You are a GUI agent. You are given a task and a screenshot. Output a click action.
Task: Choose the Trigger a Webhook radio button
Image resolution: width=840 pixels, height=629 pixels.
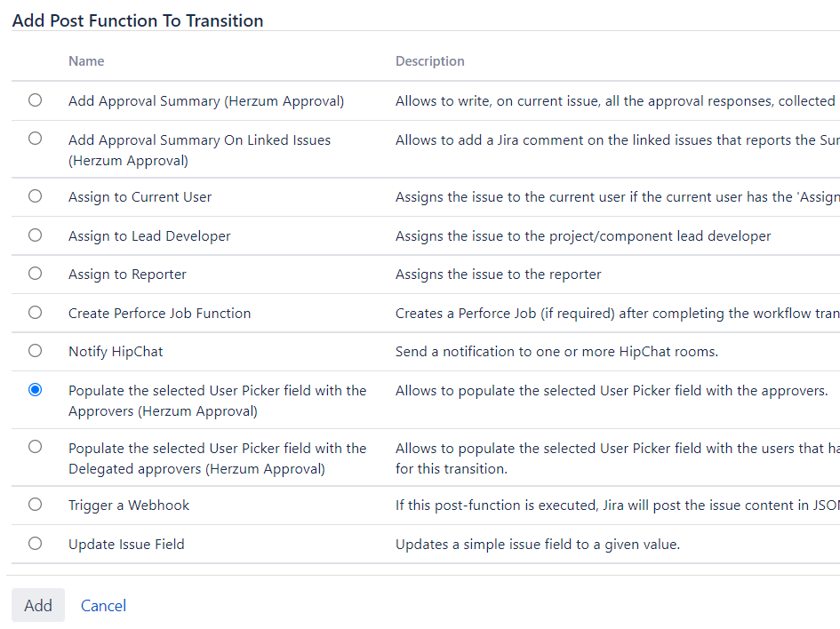[x=35, y=505]
